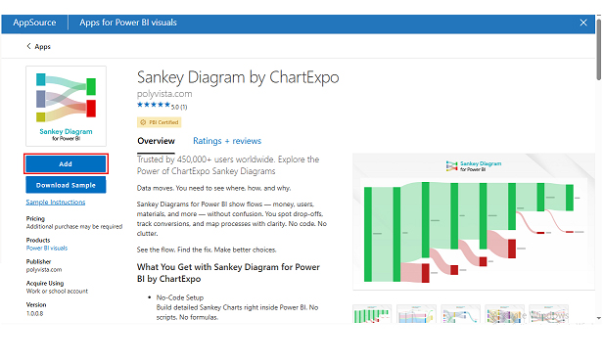The width and height of the screenshot is (604, 364).
Task: Select the fifth preview thumbnail
Action: pyautogui.click(x=548, y=314)
